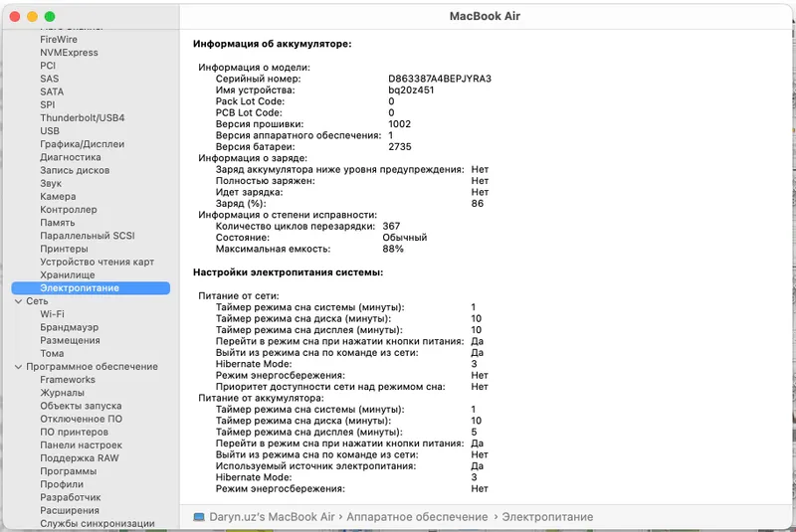
Task: Open Frameworks under software
Action: tap(68, 380)
